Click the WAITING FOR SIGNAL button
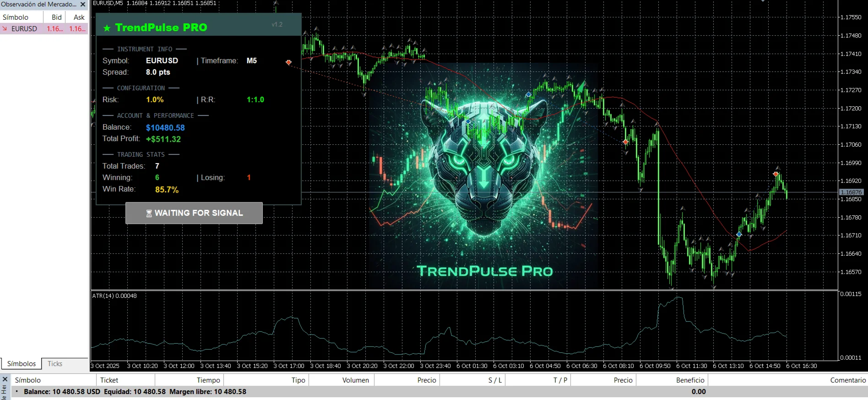The height and width of the screenshot is (400, 868). pyautogui.click(x=194, y=213)
